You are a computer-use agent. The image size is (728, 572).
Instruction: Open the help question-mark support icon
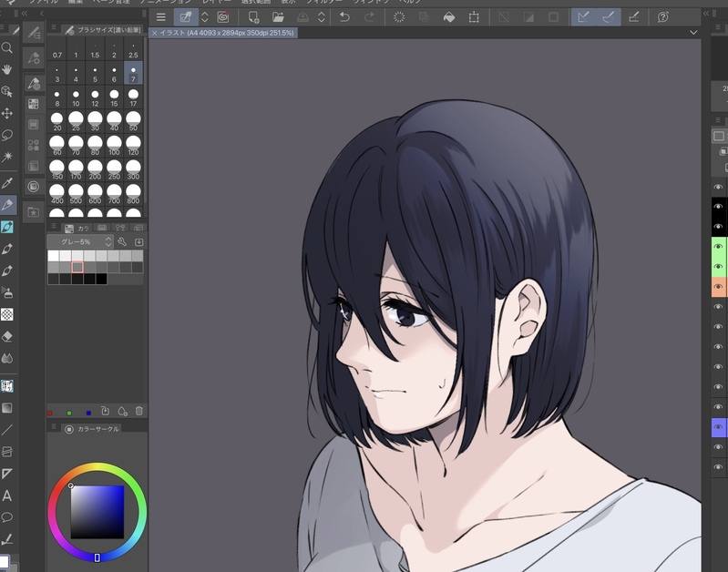[x=662, y=17]
